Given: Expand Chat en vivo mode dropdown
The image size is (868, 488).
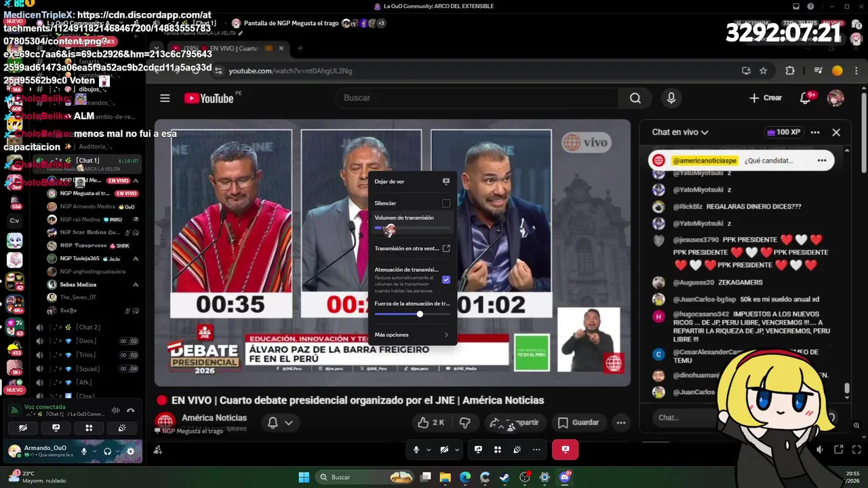Looking at the screenshot, I should pyautogui.click(x=680, y=132).
